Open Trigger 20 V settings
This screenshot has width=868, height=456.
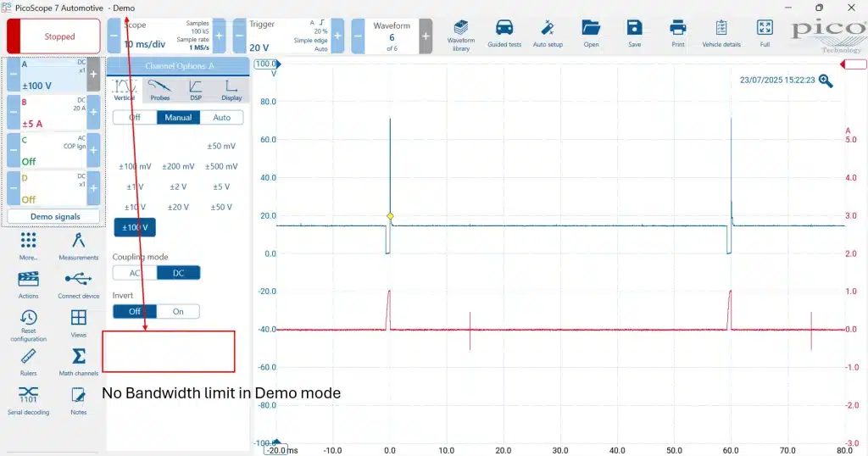288,36
